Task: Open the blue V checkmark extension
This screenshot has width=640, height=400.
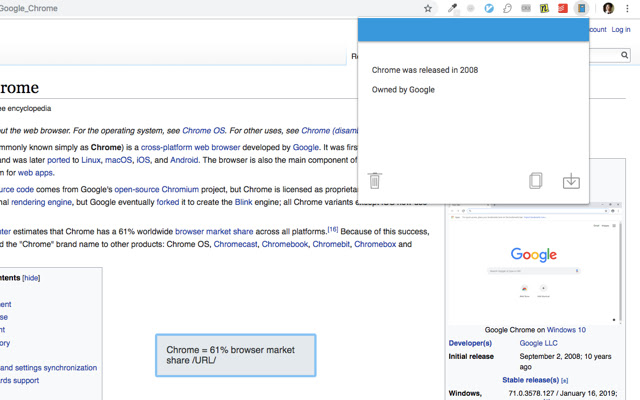Action: pyautogui.click(x=489, y=8)
